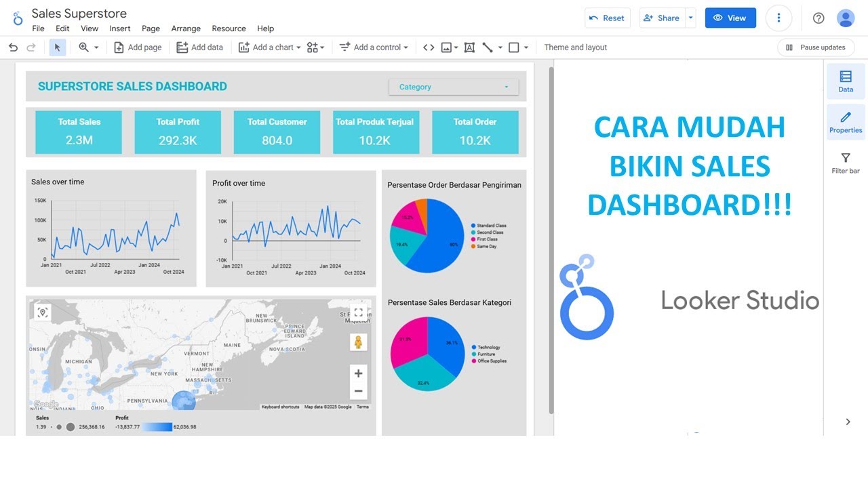Undo the last action
Screen dimensions: 868x488
pos(13,47)
